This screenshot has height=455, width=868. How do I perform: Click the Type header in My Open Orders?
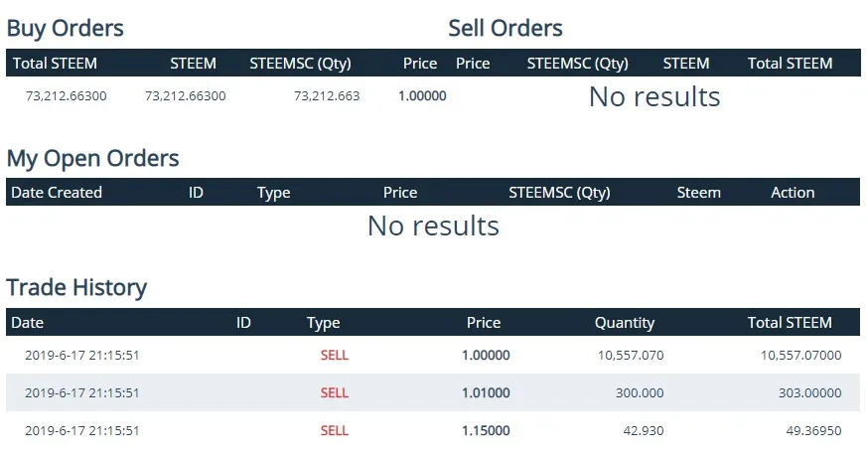tap(273, 193)
